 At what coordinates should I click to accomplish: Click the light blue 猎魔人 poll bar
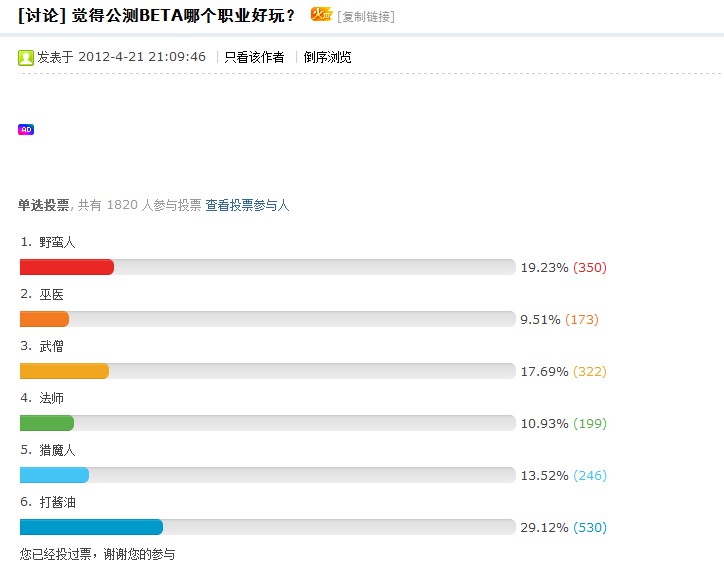tap(54, 475)
